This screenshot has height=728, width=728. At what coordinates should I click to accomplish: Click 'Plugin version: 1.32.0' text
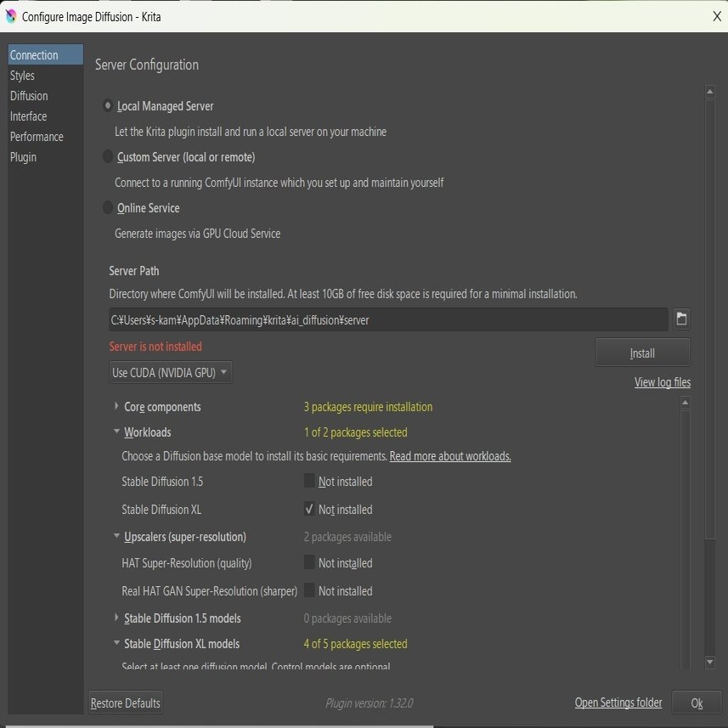click(x=370, y=703)
